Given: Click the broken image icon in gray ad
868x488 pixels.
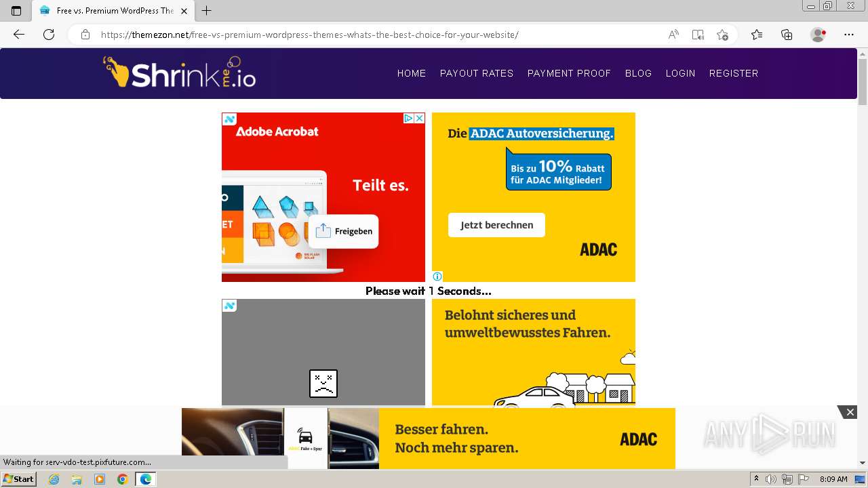Looking at the screenshot, I should pyautogui.click(x=323, y=384).
